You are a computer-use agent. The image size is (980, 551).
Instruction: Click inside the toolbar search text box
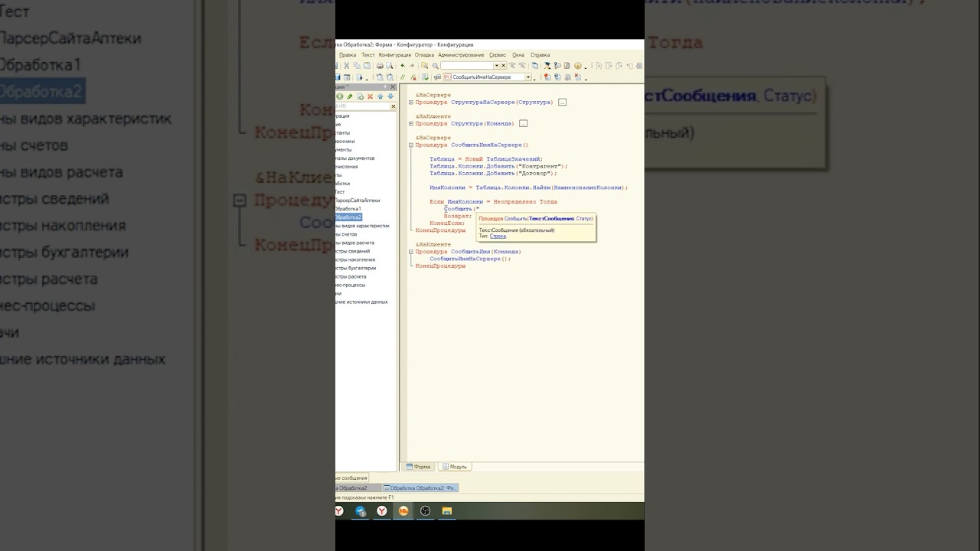(x=467, y=66)
